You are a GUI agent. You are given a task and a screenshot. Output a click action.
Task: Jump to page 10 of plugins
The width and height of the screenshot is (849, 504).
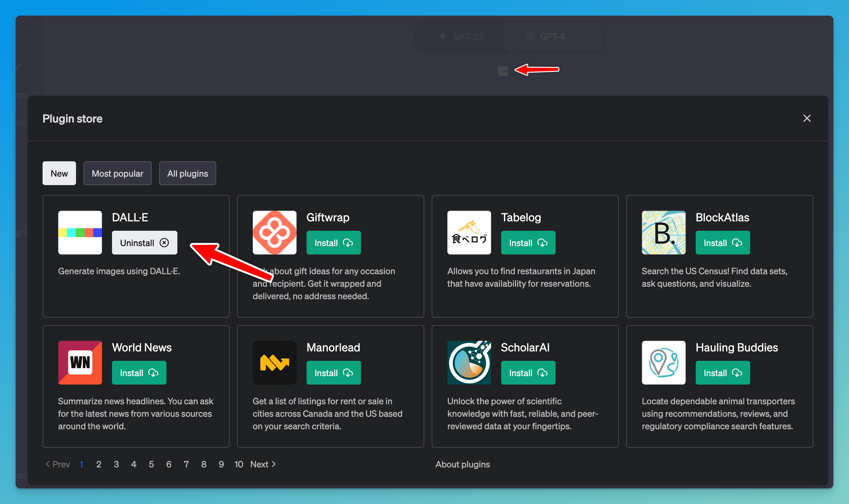pyautogui.click(x=239, y=464)
